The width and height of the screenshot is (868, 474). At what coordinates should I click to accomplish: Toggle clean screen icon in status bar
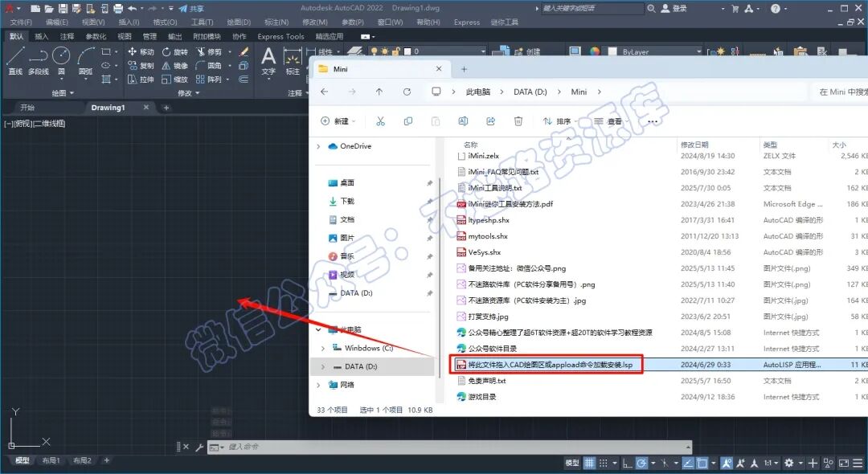coord(844,463)
